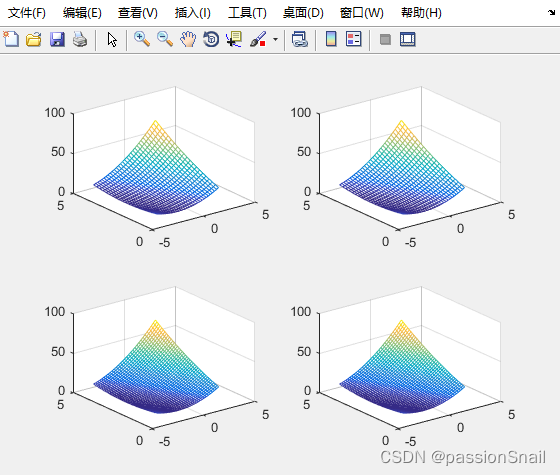Open the 工具(T) menu

pos(247,13)
